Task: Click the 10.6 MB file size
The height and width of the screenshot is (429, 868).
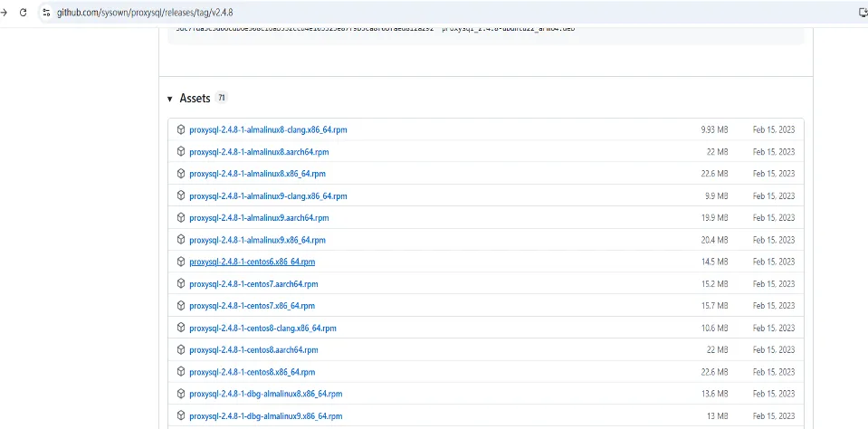Action: pos(715,328)
